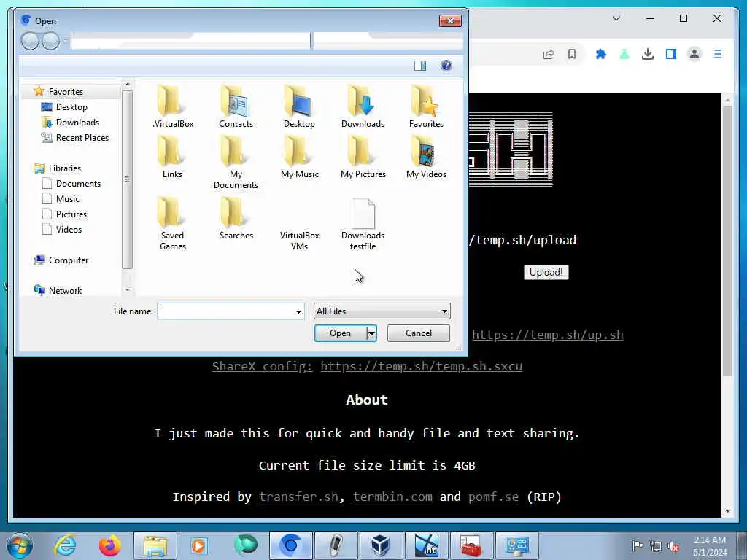Click the webpage vertical scrollbar thumb
Screen dimensions: 747x560
(x=727, y=241)
